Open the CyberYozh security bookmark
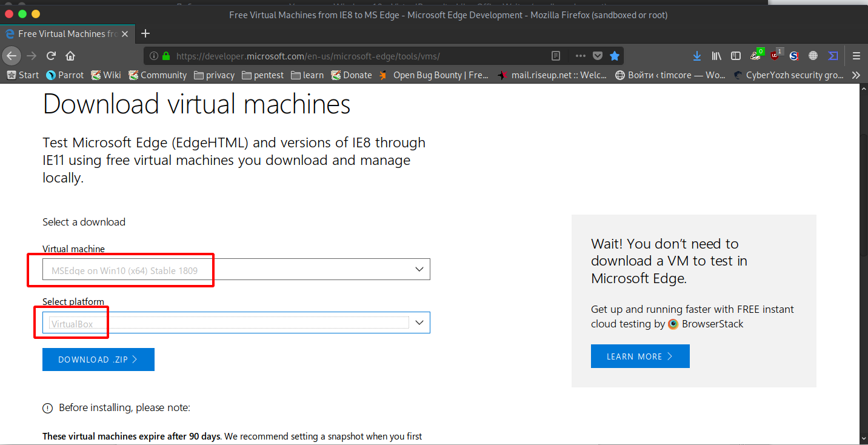 pyautogui.click(x=788, y=75)
